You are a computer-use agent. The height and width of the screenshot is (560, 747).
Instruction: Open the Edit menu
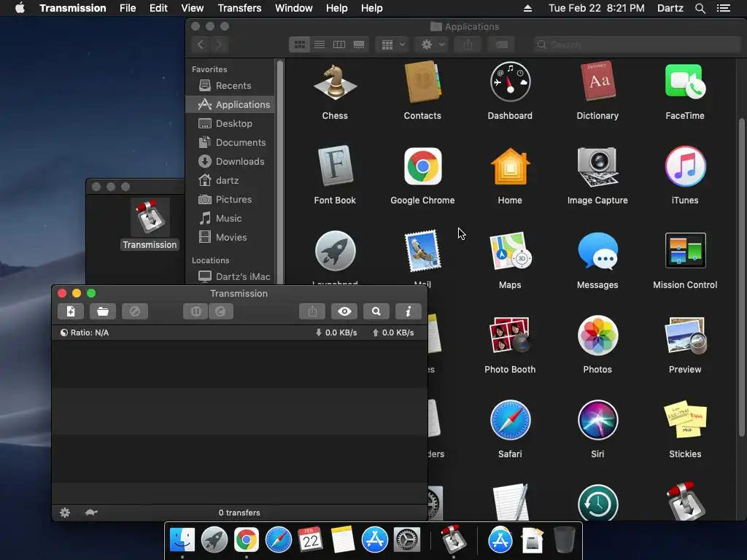(x=158, y=8)
